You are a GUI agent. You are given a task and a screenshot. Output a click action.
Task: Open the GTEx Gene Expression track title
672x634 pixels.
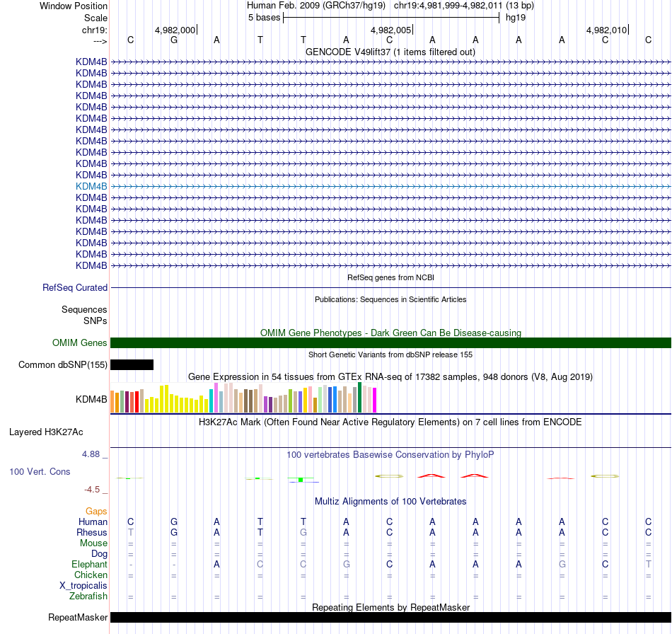click(390, 377)
